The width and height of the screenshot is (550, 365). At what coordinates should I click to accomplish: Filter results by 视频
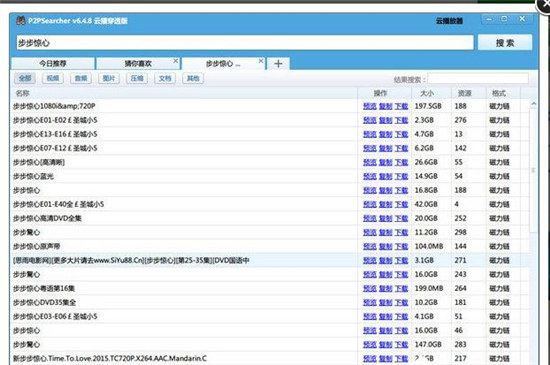tap(53, 78)
